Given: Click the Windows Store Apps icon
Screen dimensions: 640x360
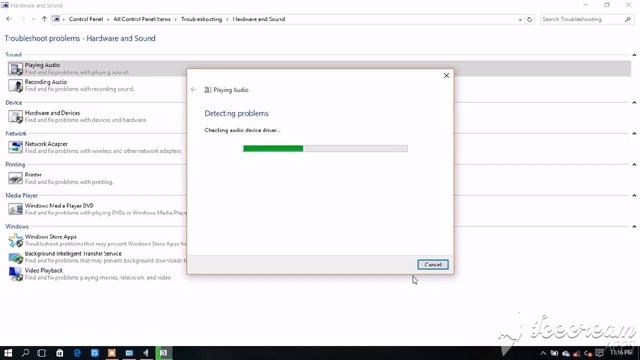Looking at the screenshot, I should pos(16,240).
